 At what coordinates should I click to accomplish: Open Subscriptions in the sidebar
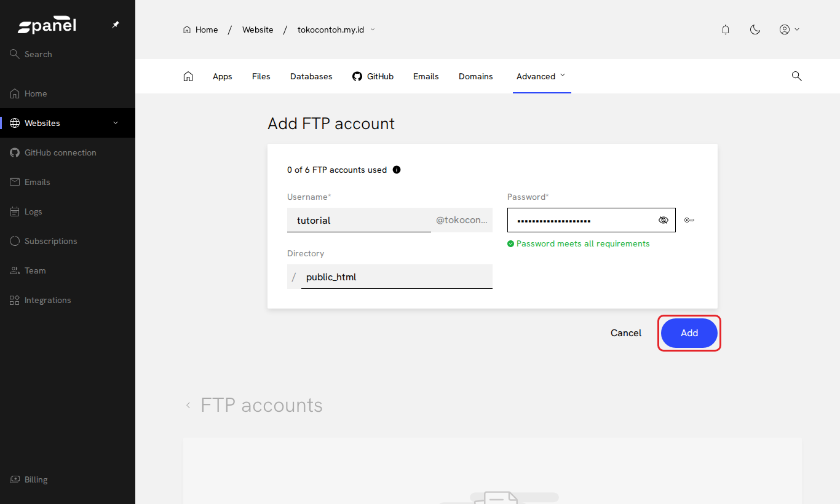point(68,241)
